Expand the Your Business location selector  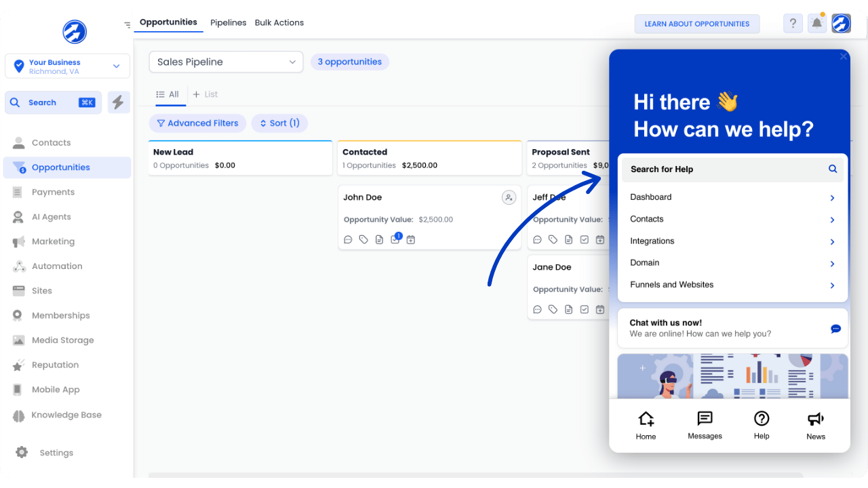67,66
